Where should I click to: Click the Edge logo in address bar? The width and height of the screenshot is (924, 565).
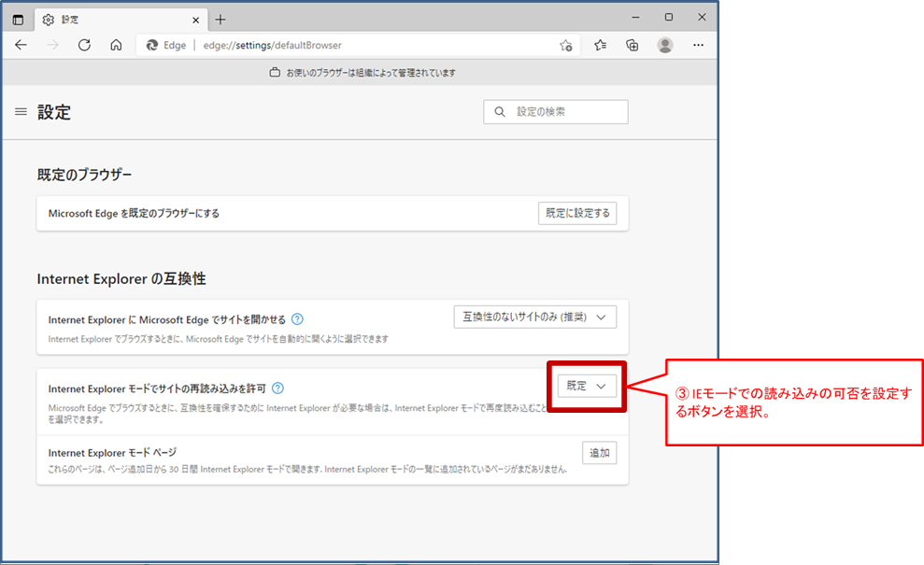coord(152,46)
